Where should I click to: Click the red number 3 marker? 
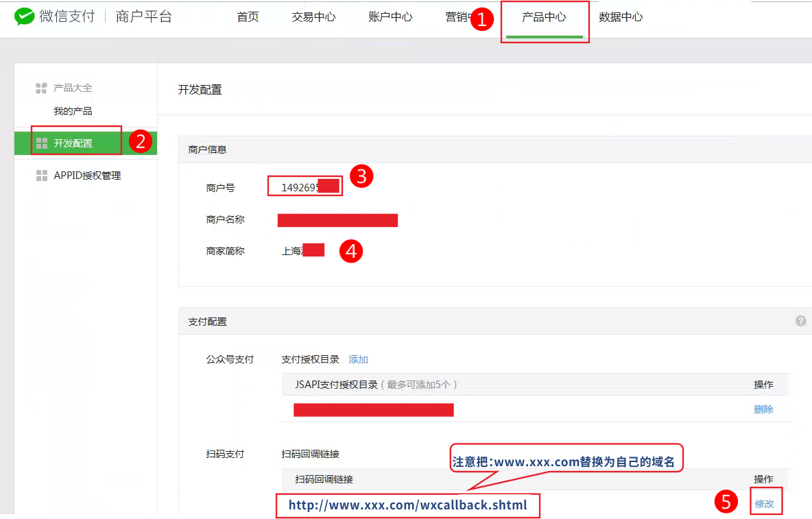(361, 176)
